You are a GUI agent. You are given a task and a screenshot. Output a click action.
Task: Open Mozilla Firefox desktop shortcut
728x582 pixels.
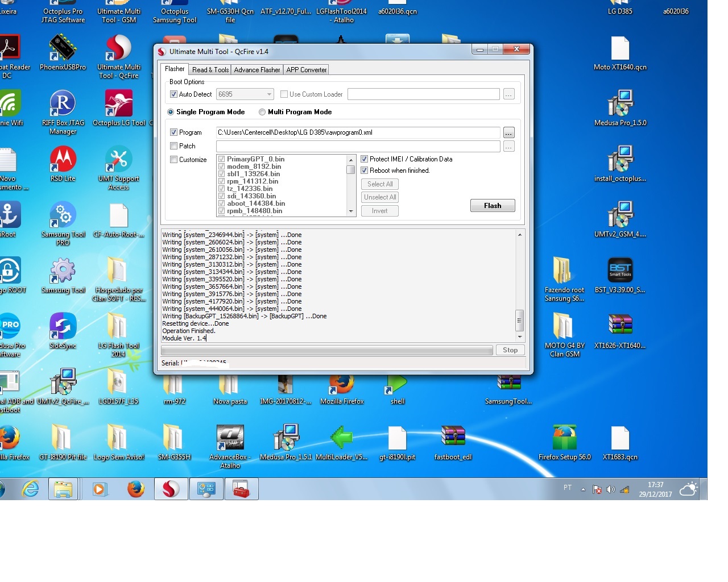pyautogui.click(x=342, y=389)
